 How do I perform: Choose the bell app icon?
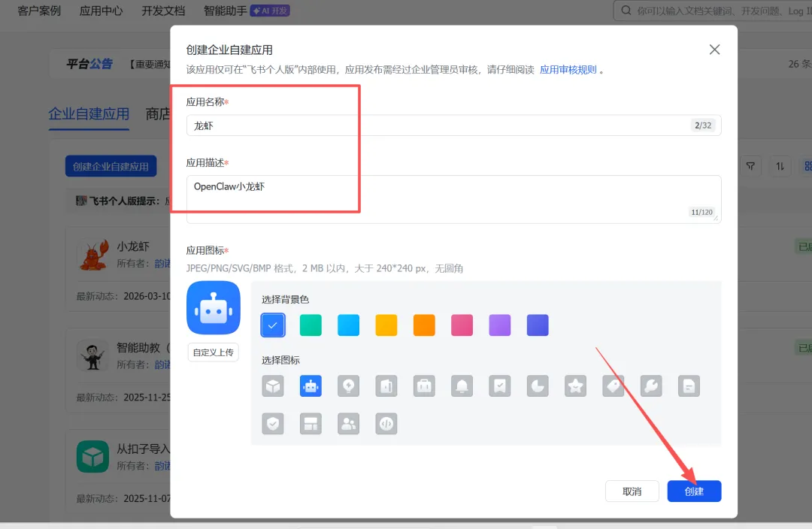point(462,386)
